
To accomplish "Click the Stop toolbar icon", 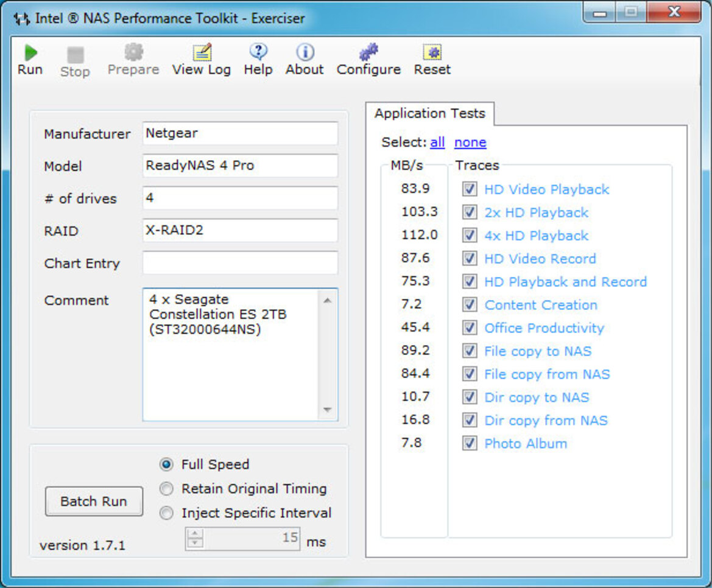I will coord(76,55).
